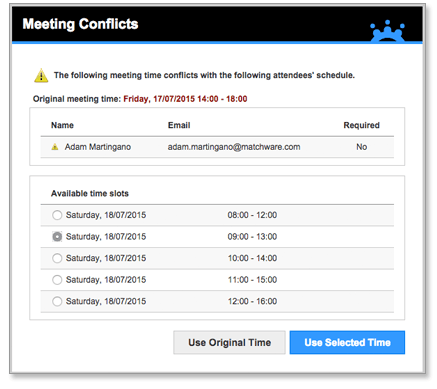Click the Name column header

62,125
